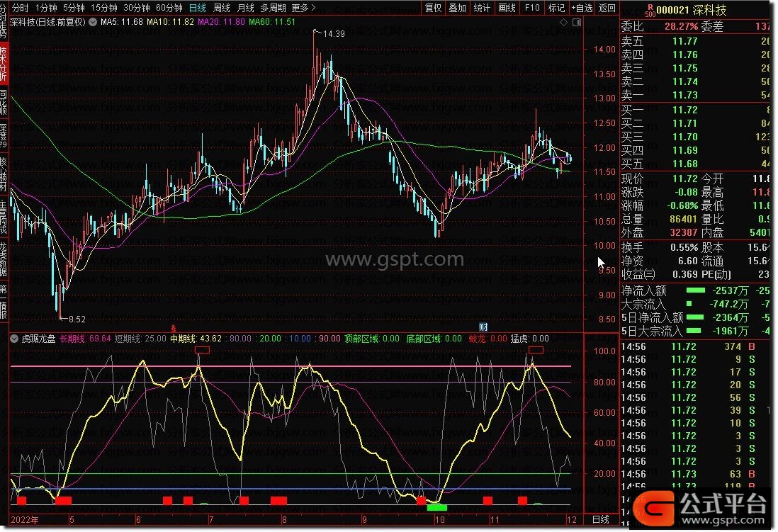
Task: Expand the 更多 periods menu
Action: [303, 8]
